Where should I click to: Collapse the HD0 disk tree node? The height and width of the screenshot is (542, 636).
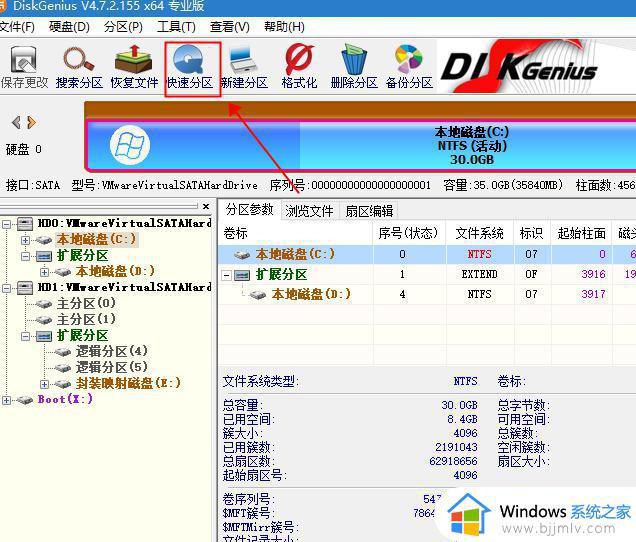click(x=6, y=224)
